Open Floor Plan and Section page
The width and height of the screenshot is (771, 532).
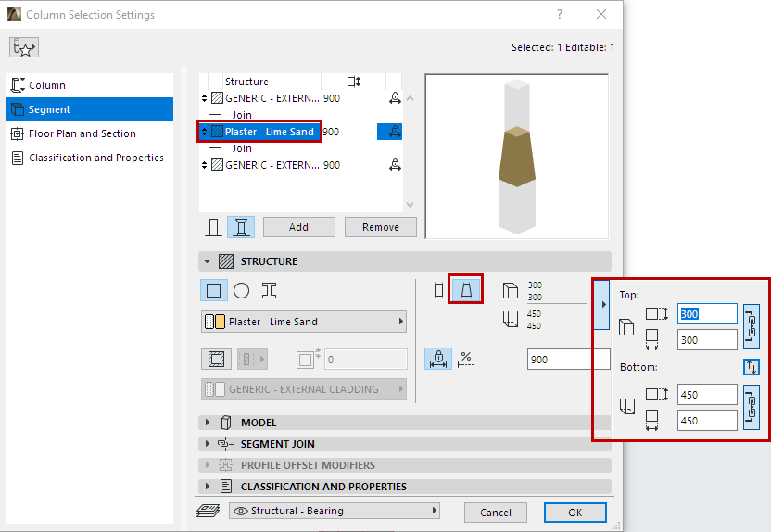point(90,133)
